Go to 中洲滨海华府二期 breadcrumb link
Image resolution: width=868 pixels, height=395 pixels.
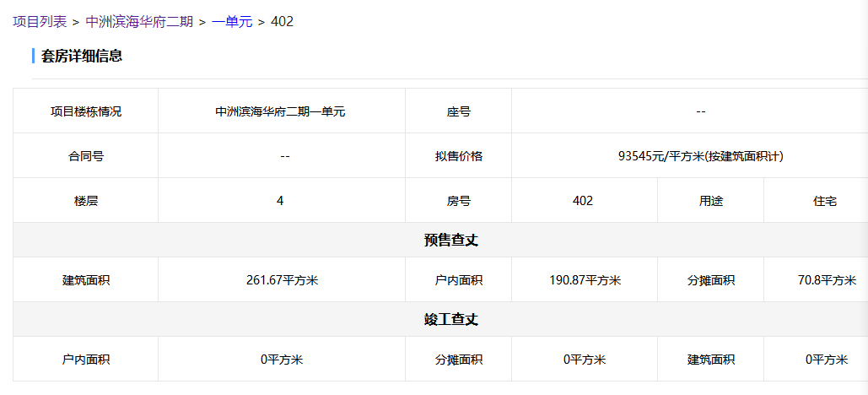(x=139, y=21)
